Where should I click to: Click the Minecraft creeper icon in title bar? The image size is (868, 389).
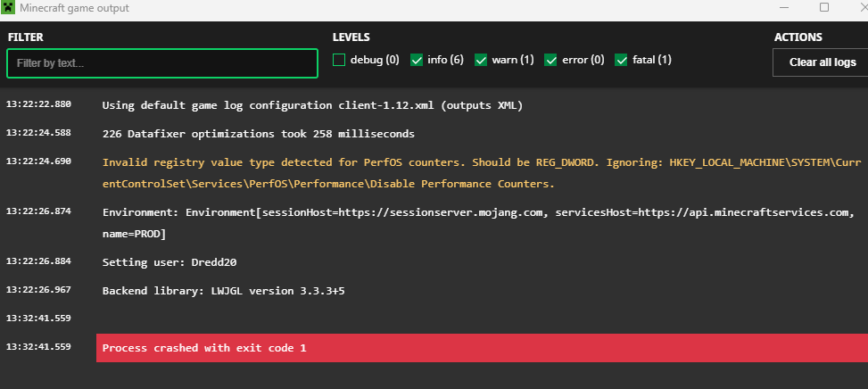click(x=8, y=7)
